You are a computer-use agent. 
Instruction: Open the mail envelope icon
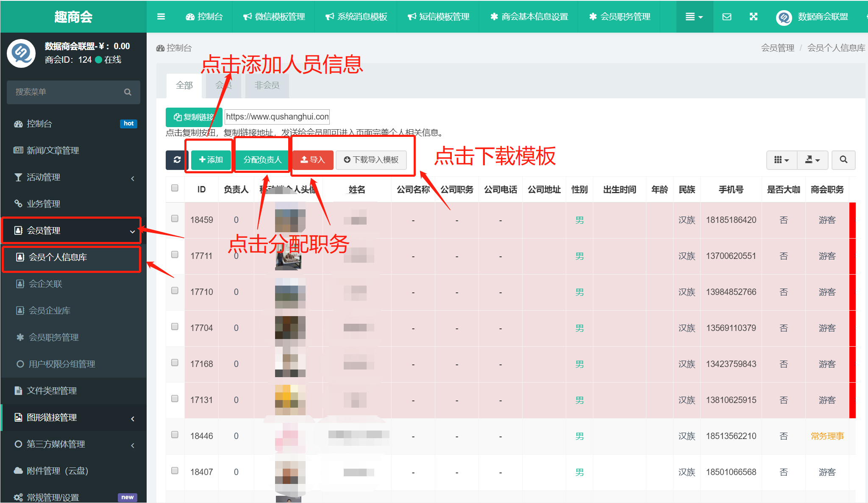(x=727, y=17)
